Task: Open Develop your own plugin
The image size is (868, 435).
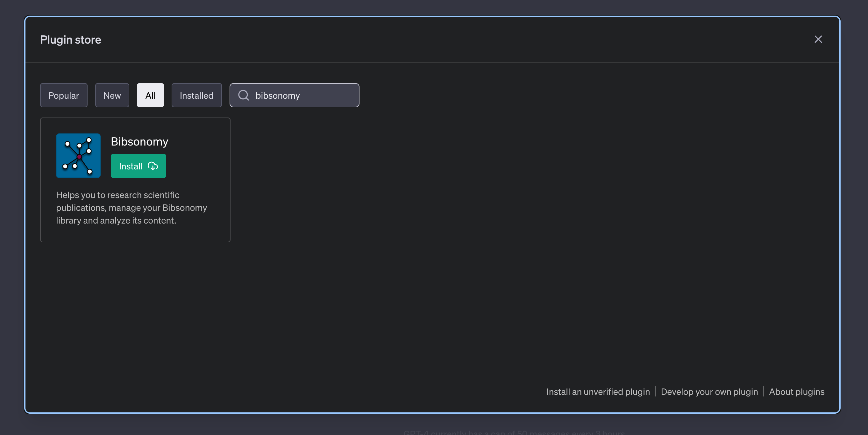Action: tap(709, 392)
